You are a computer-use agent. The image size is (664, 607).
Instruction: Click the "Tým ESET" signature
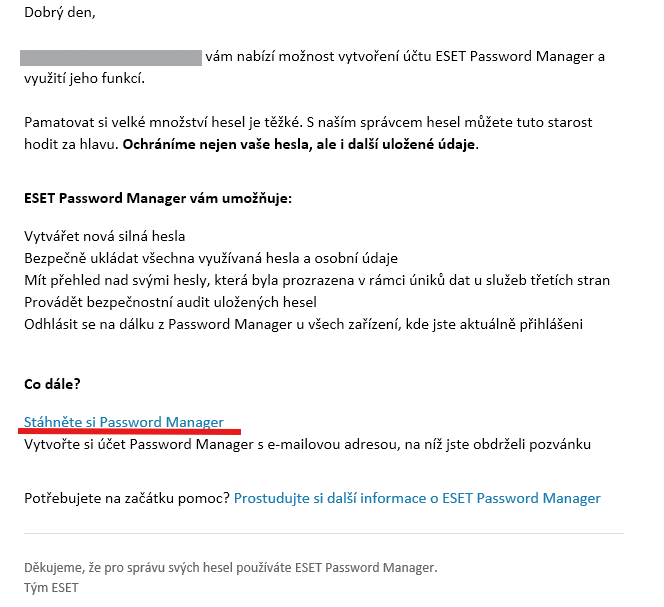[51, 588]
